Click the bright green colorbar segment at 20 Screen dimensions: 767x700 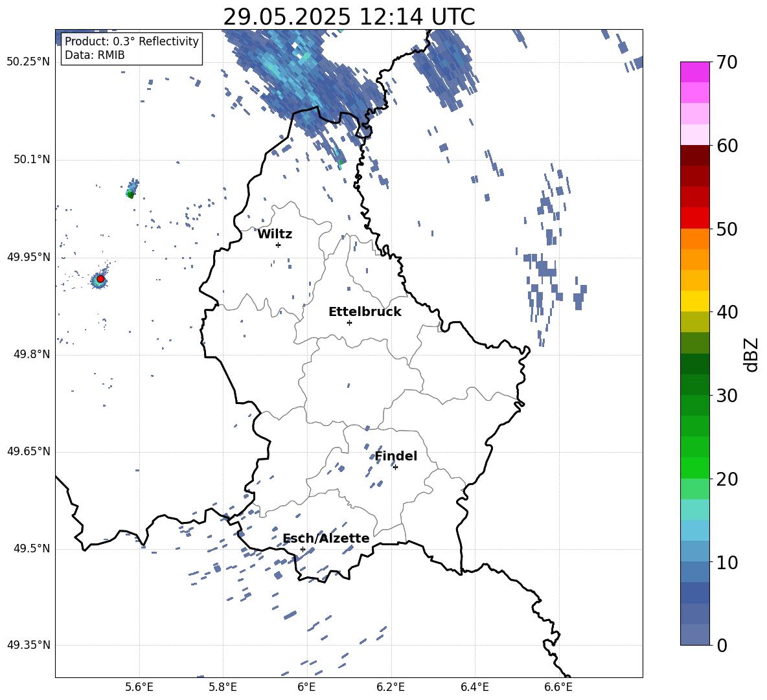click(695, 468)
